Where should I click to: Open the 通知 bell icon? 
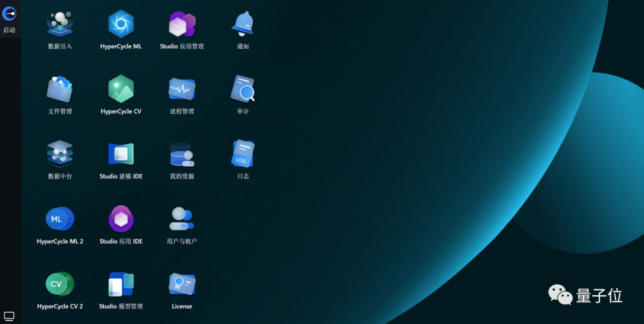(242, 23)
